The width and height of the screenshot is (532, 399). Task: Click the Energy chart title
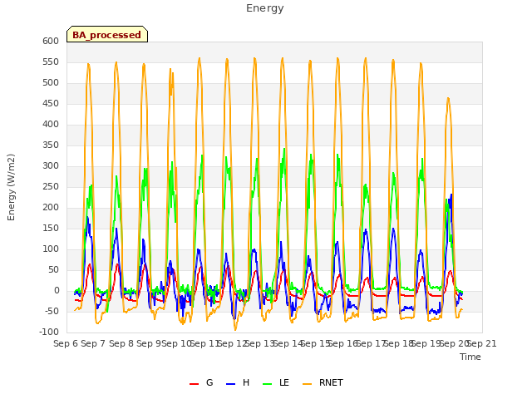265,8
